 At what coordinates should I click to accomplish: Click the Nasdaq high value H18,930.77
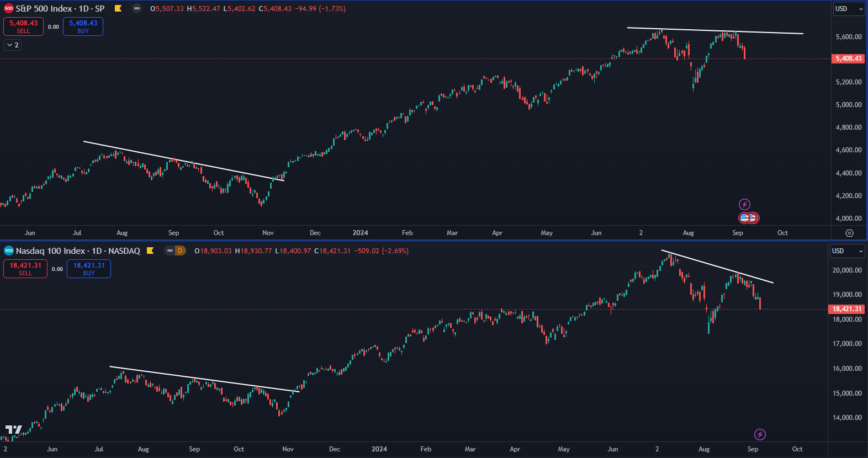coord(253,251)
